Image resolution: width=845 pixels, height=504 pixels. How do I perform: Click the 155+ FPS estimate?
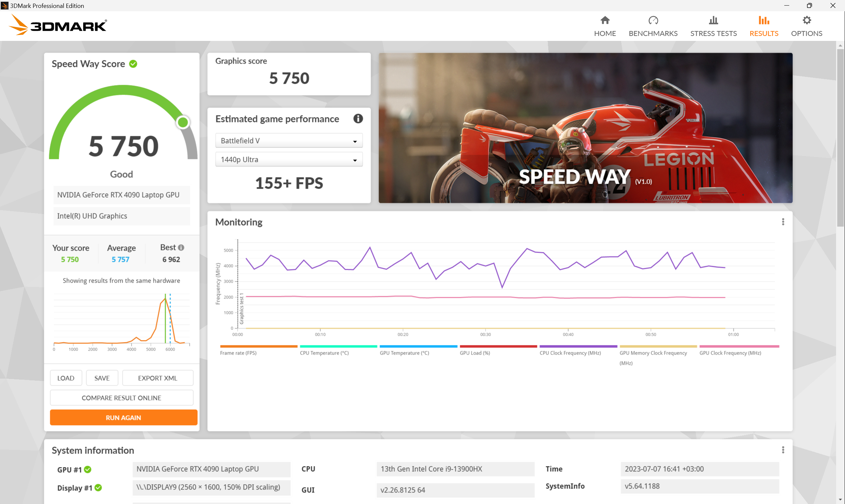coord(289,183)
